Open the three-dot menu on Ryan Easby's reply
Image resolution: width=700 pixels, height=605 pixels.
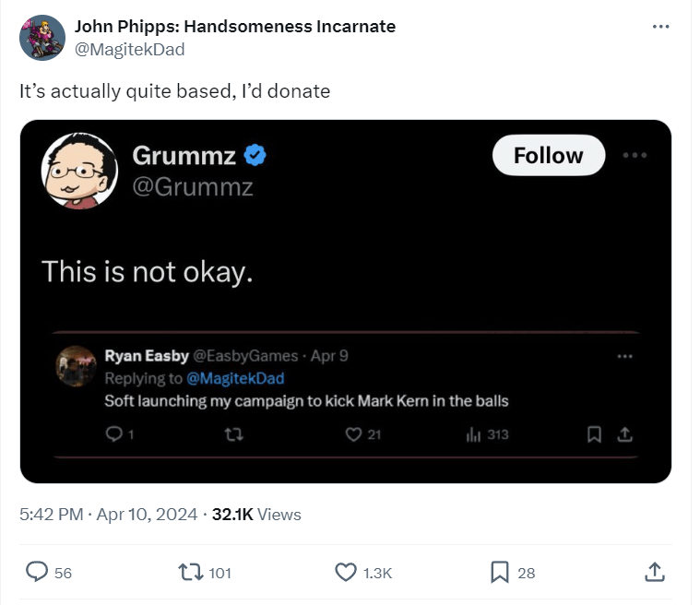(x=625, y=356)
